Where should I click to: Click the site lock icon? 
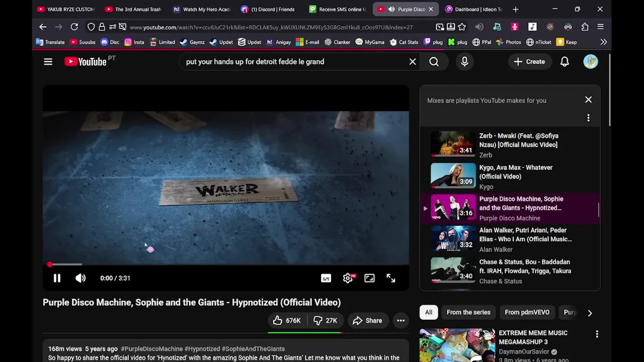point(102,27)
